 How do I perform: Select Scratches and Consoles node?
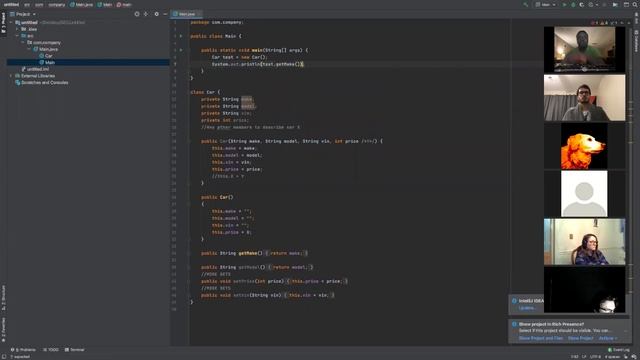42,82
